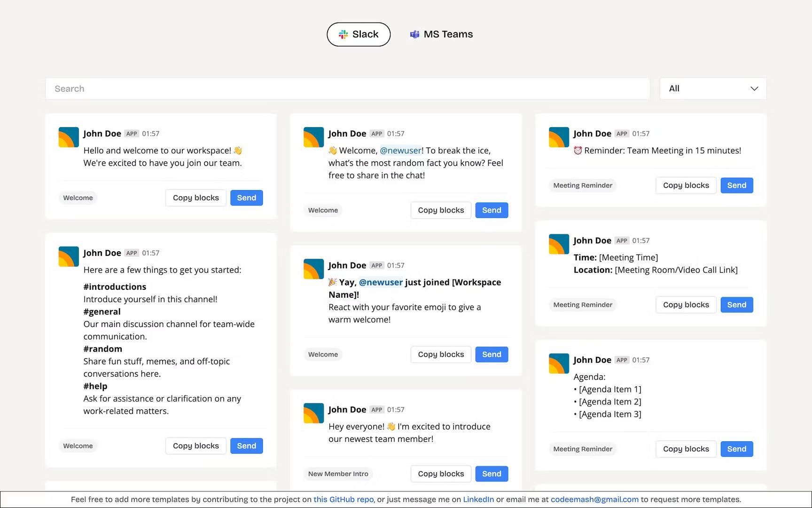Click John Doe avatar on welcome workspace message
This screenshot has width=812, height=508.
pyautogui.click(x=69, y=137)
